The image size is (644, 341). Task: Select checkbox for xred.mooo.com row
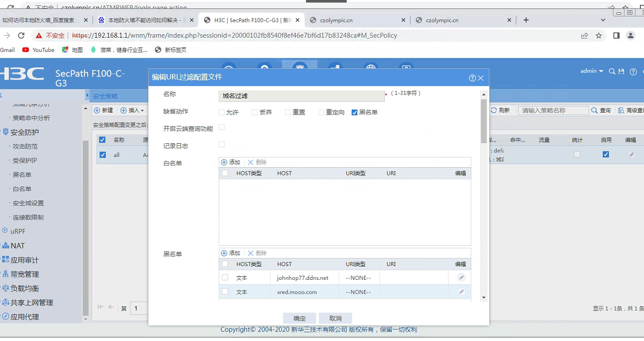click(225, 292)
